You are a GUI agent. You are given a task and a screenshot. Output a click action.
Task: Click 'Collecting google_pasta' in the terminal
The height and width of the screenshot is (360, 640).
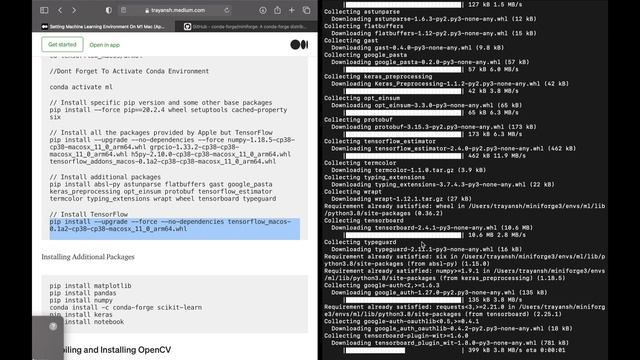coord(365,55)
